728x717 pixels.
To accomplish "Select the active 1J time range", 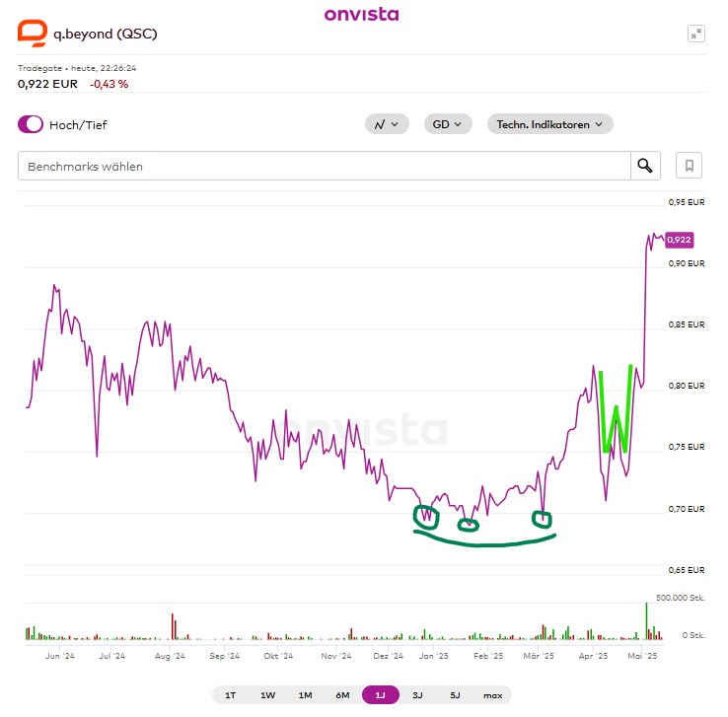I will [380, 695].
